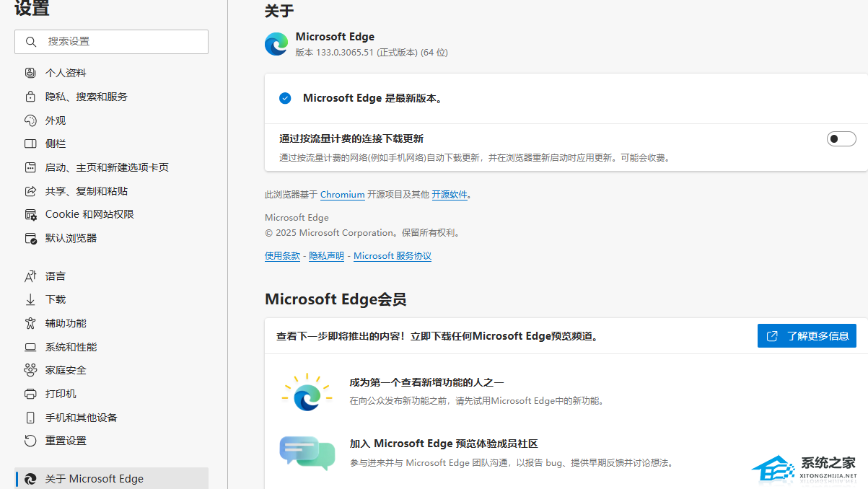The height and width of the screenshot is (489, 868).
Task: Click the Microsoft Edge logo in About section
Action: (x=276, y=43)
